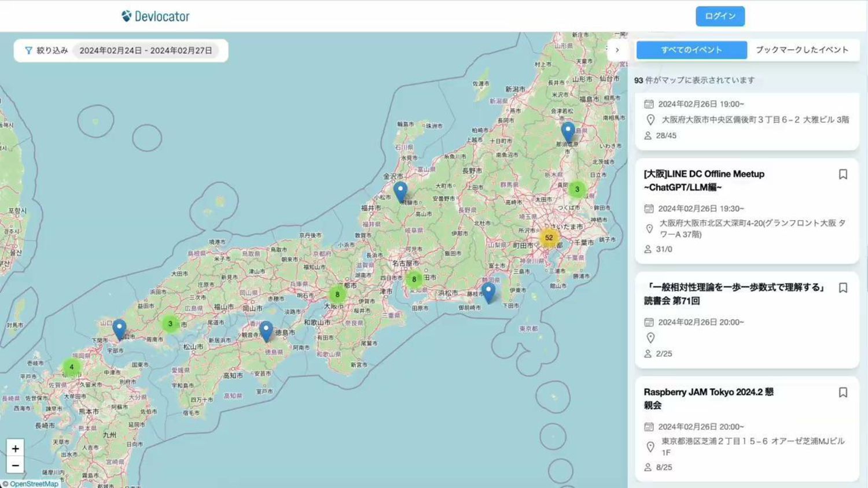Click the blue pin in Shikoku near 徳島市
Viewport: 868px width, 488px height.
(x=266, y=330)
